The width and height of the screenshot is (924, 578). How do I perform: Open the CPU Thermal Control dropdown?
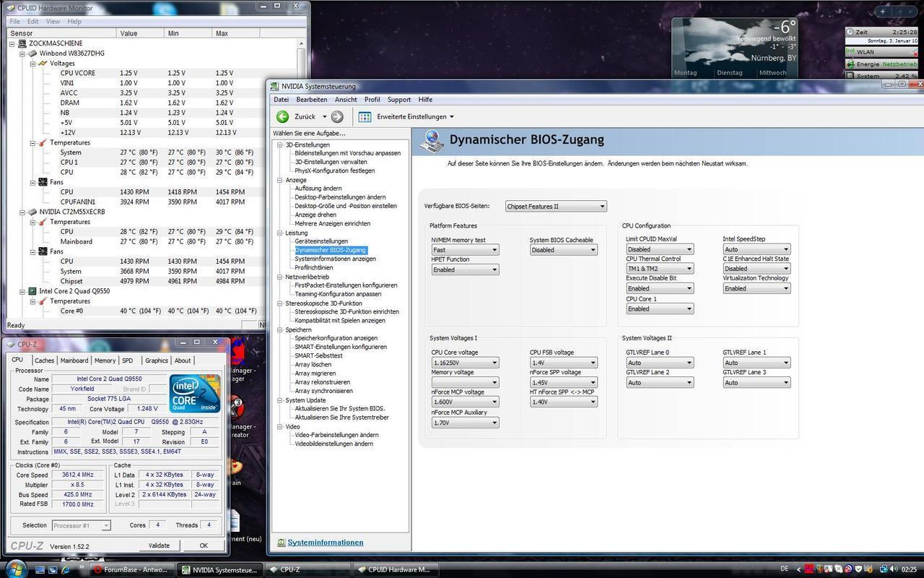660,269
